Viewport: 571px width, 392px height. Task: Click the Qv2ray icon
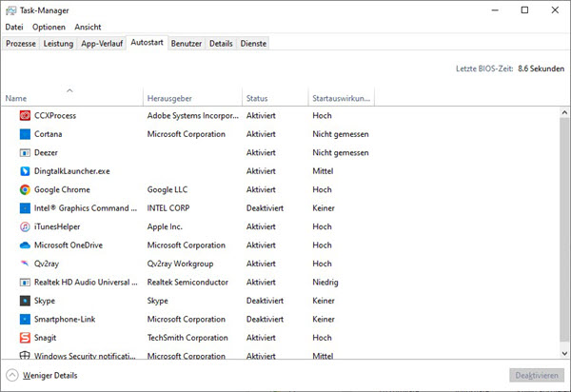pyautogui.click(x=25, y=264)
